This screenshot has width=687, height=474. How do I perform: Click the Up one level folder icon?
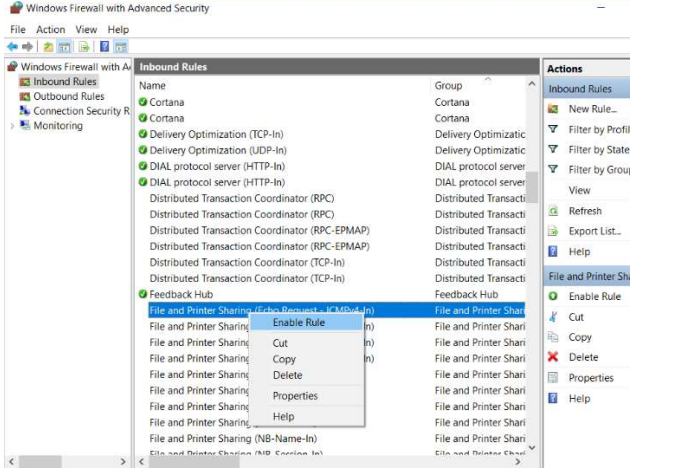tap(48, 46)
